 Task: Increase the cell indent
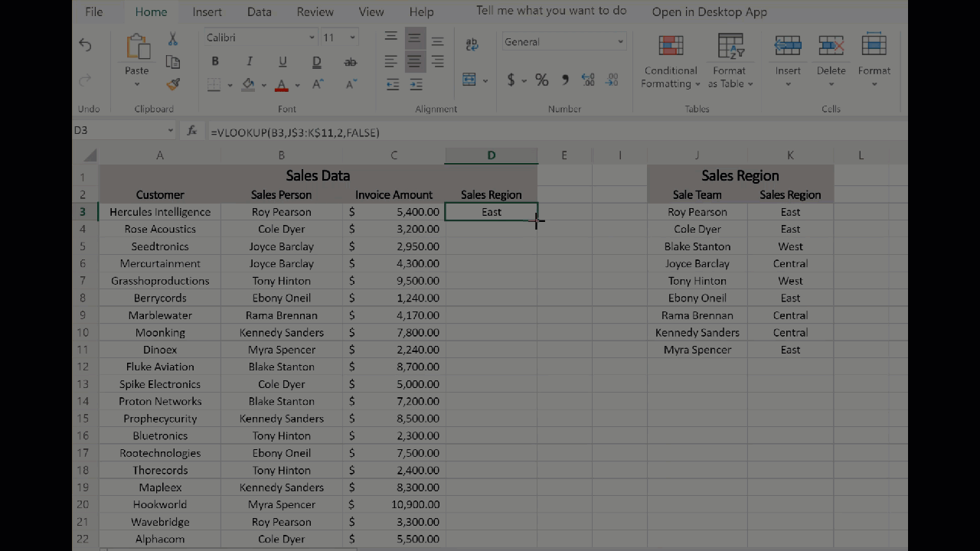click(415, 85)
